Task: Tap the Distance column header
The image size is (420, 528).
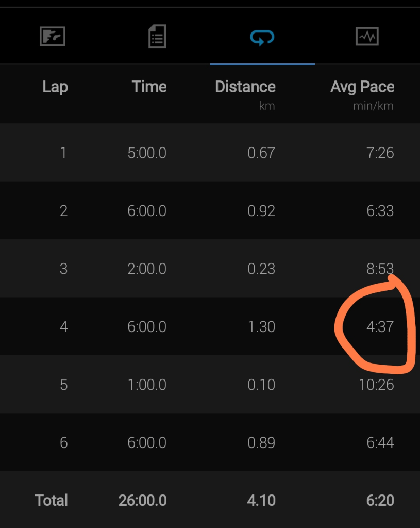Action: coord(245,87)
